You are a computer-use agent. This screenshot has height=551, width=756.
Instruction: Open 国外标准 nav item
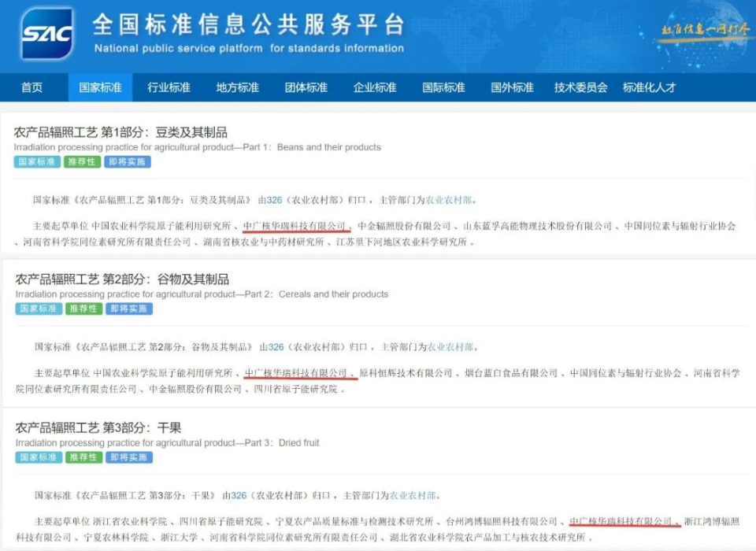coord(512,87)
